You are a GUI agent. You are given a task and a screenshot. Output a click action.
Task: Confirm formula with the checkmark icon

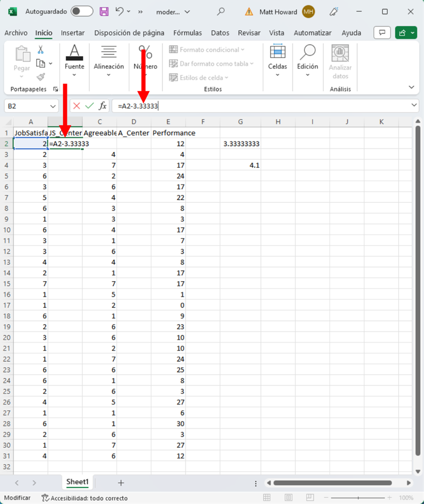(x=90, y=106)
